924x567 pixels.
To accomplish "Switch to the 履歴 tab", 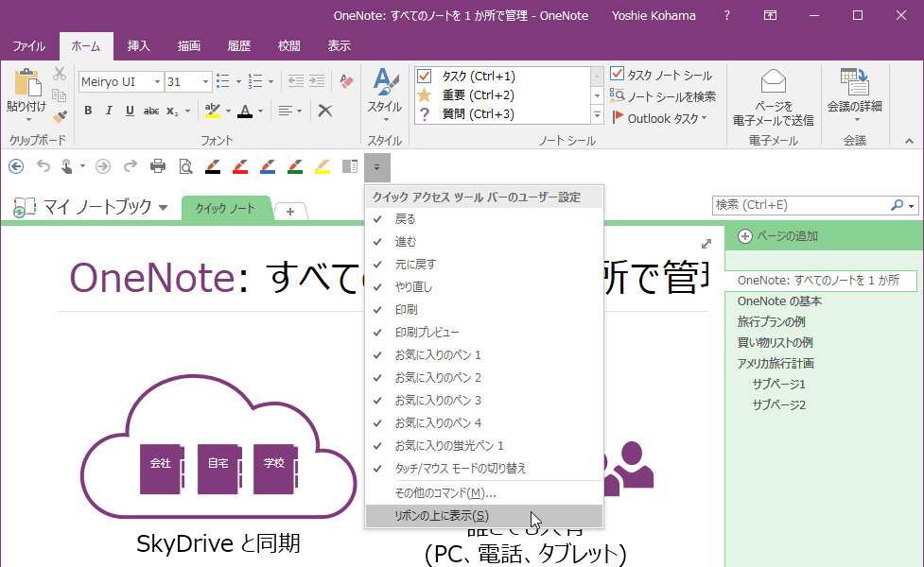I will pos(238,46).
